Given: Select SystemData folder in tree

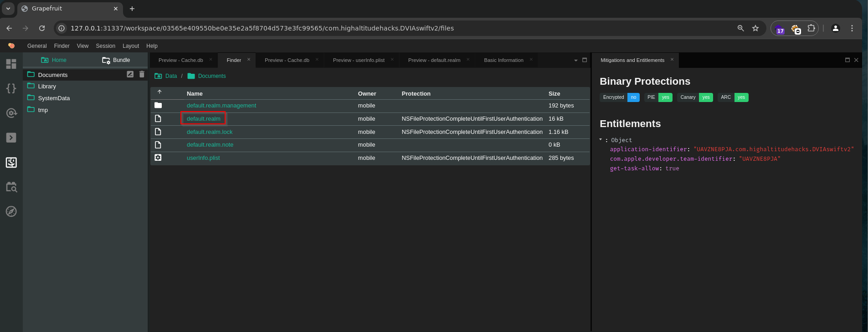Looking at the screenshot, I should 54,98.
